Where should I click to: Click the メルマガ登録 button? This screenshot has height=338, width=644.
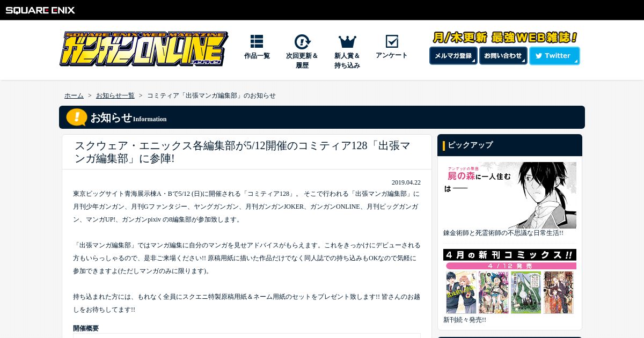click(x=453, y=56)
